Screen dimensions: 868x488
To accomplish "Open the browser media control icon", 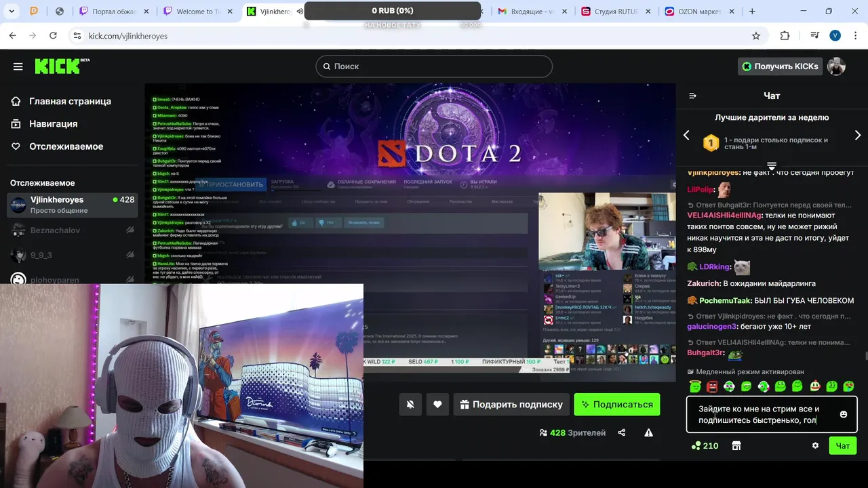I will click(x=815, y=36).
